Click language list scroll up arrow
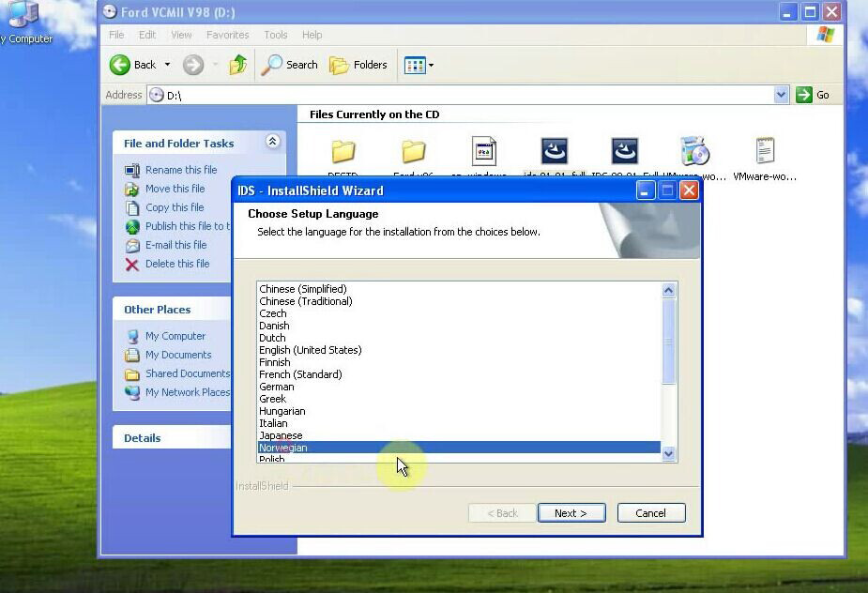This screenshot has width=868, height=593. (669, 291)
